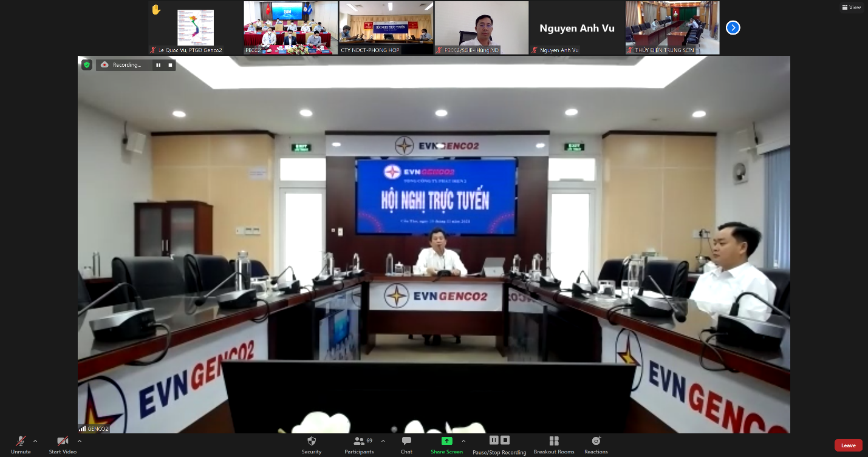Screen dimensions: 868x457
Task: Open the View layout menu
Action: [x=852, y=7]
